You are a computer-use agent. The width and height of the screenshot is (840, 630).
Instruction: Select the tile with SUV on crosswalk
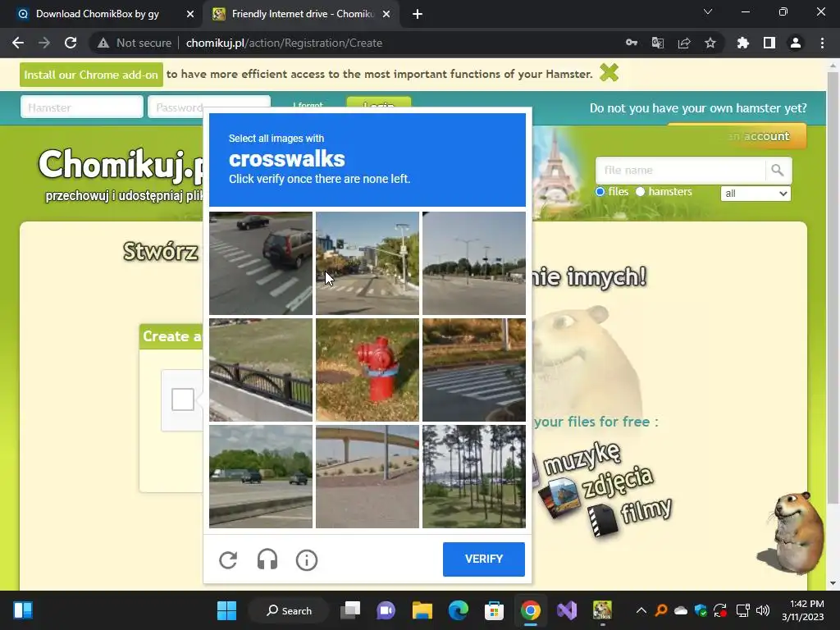pos(260,263)
